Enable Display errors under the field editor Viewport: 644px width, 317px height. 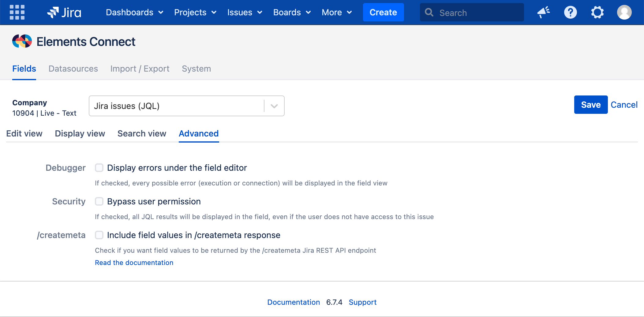[x=99, y=168]
